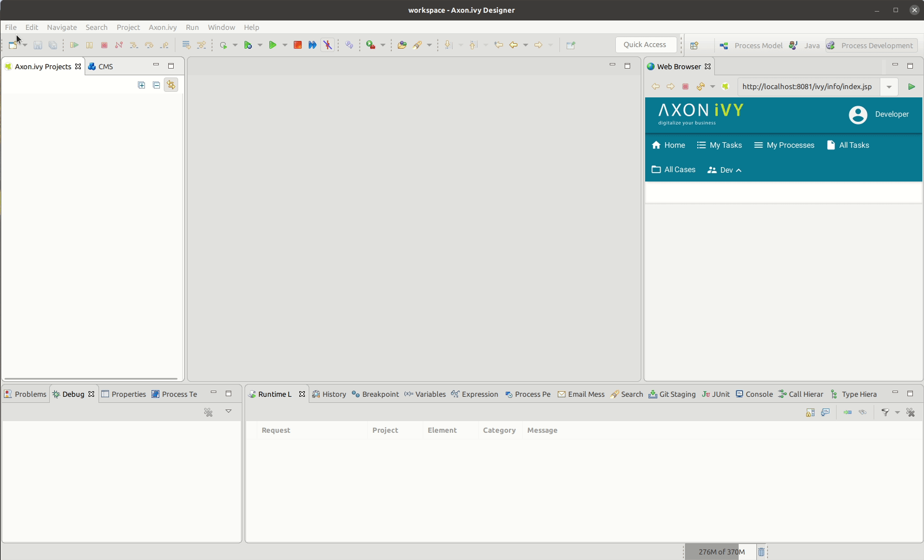The height and width of the screenshot is (560, 924).
Task: Click the Search toolbar icon with pencil
Action: coord(417,45)
